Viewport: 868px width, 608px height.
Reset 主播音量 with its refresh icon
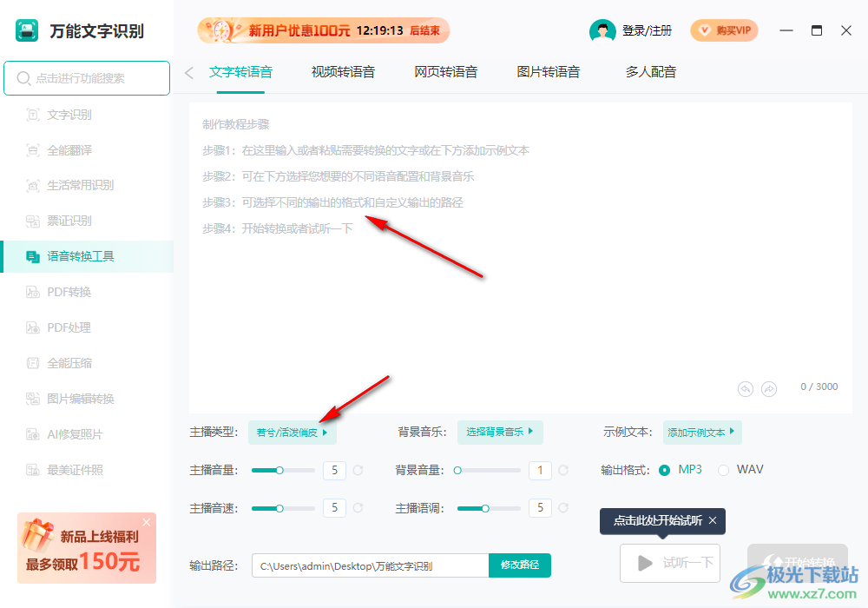(x=358, y=470)
